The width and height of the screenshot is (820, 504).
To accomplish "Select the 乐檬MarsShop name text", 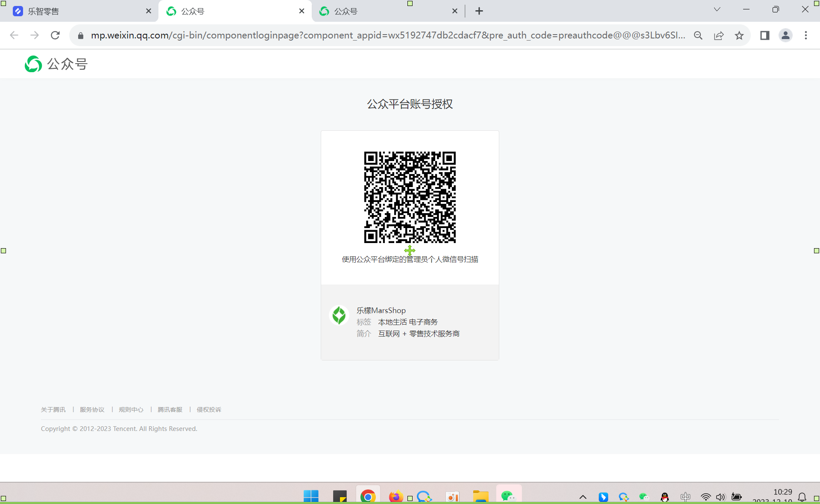I will 381,311.
